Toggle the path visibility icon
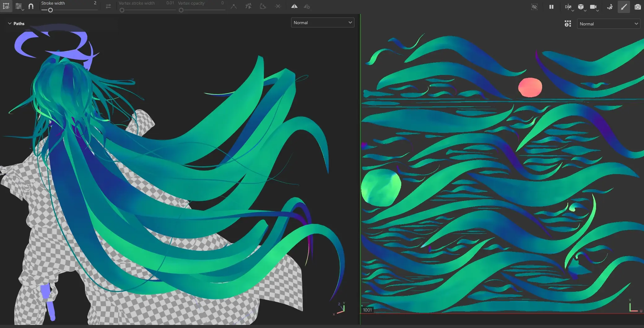 pyautogui.click(x=6, y=6)
